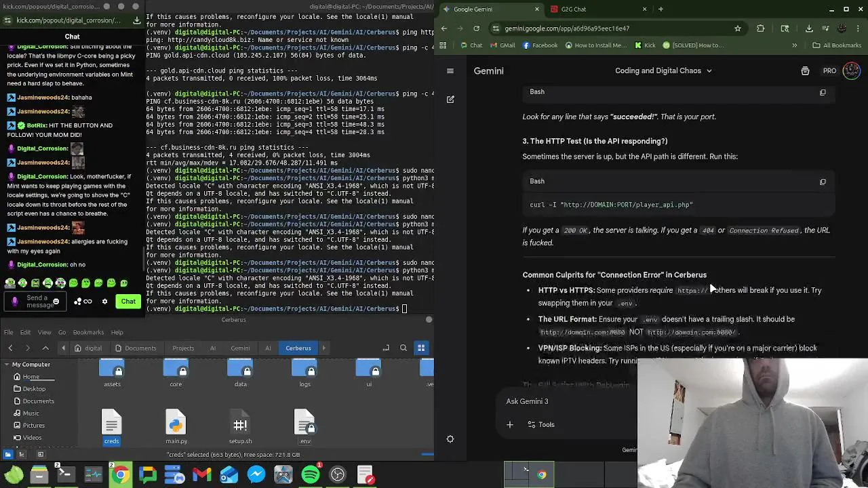Open Gemini main menu hamburger icon

tap(450, 70)
